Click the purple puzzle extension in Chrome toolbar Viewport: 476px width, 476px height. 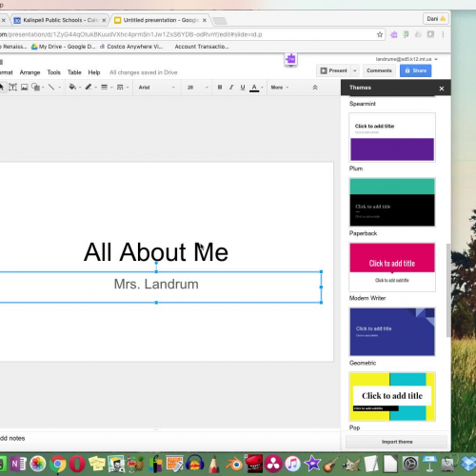point(394,34)
